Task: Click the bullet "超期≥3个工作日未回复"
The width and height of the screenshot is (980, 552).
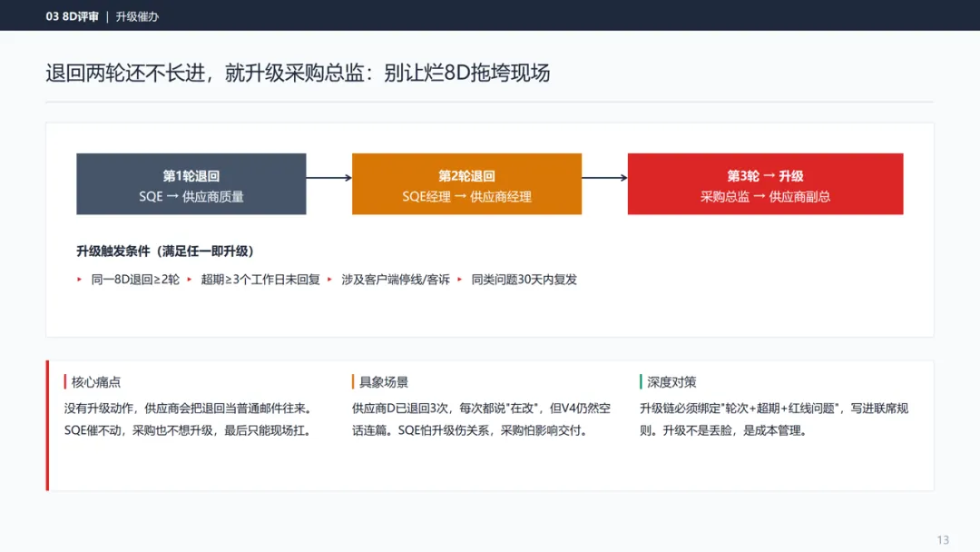Action: point(260,280)
